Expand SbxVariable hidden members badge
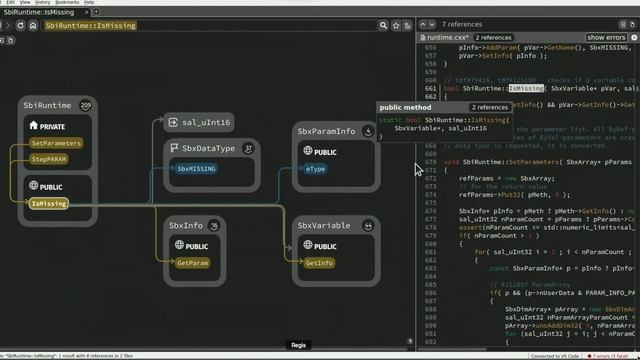Screen dimensions: 640x360 [x=368, y=226]
